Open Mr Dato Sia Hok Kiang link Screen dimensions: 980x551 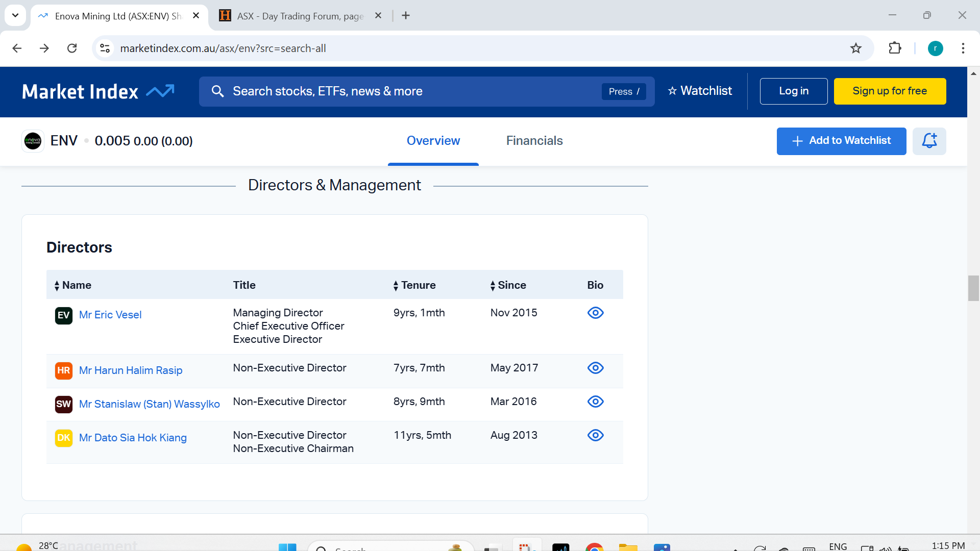133,438
